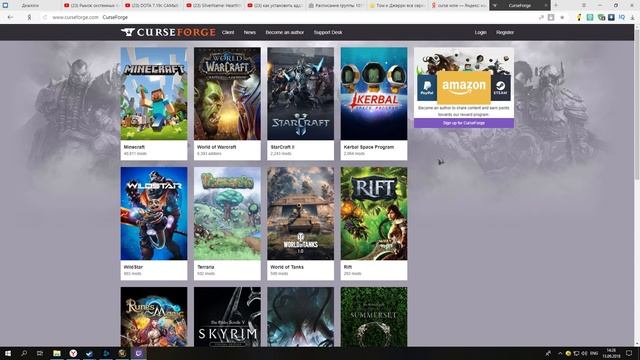640x360 pixels.
Task: Open the Summerset cover image
Action: coord(374,317)
